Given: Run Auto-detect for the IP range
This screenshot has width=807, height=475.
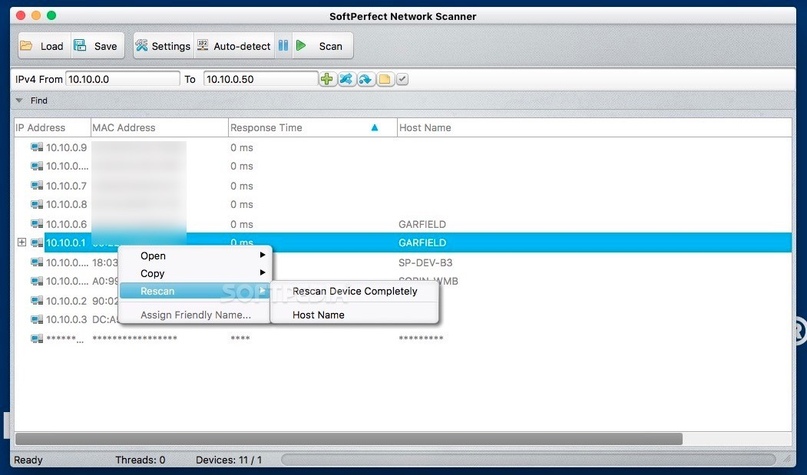Looking at the screenshot, I should coord(234,46).
